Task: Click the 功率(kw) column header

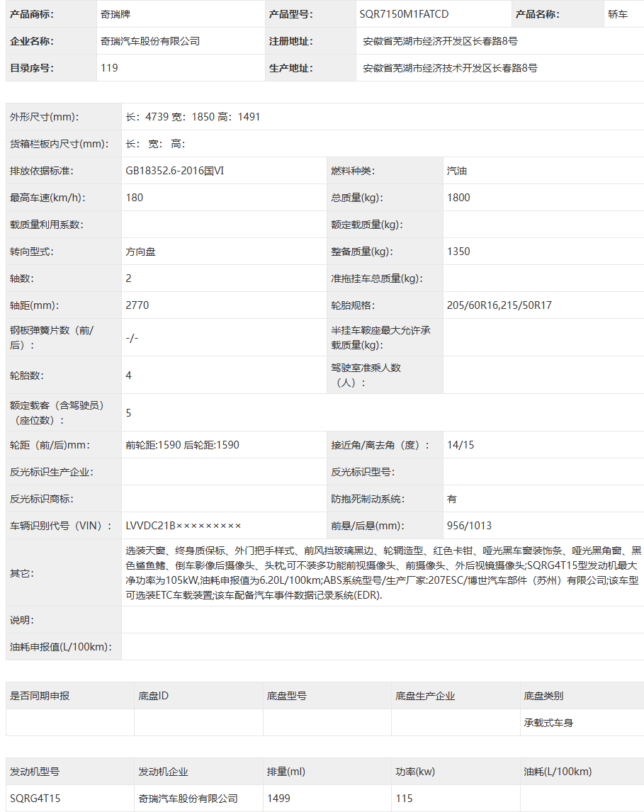Action: [415, 772]
